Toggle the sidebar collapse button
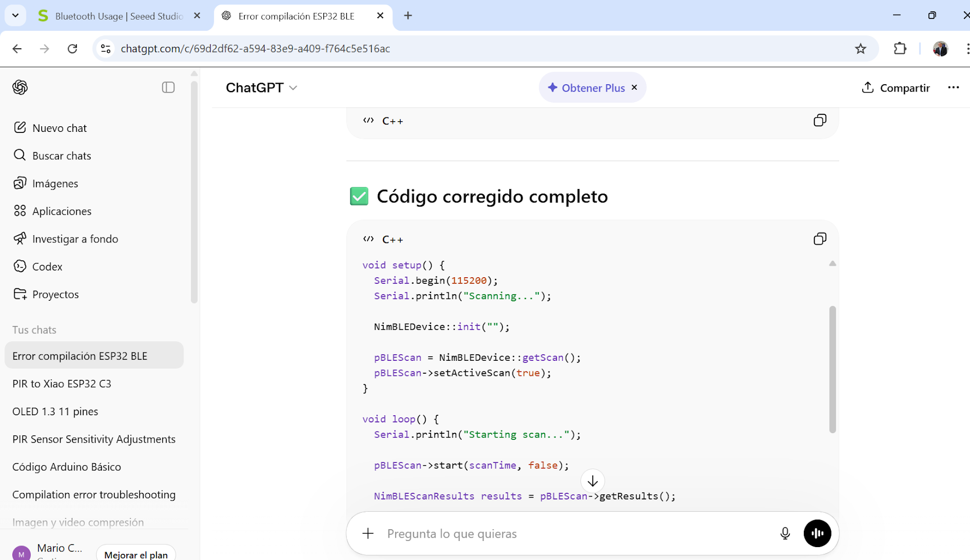The width and height of the screenshot is (970, 560). point(168,88)
